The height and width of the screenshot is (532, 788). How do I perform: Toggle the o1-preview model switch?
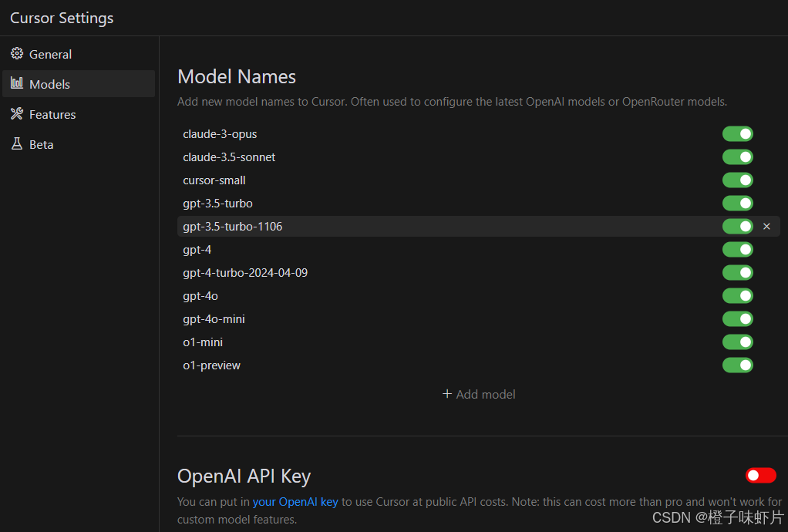pyautogui.click(x=737, y=365)
